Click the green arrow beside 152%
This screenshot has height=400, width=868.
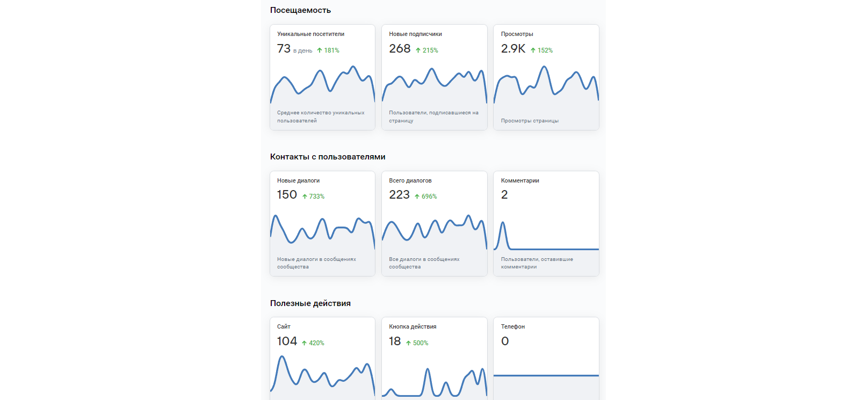pyautogui.click(x=533, y=50)
